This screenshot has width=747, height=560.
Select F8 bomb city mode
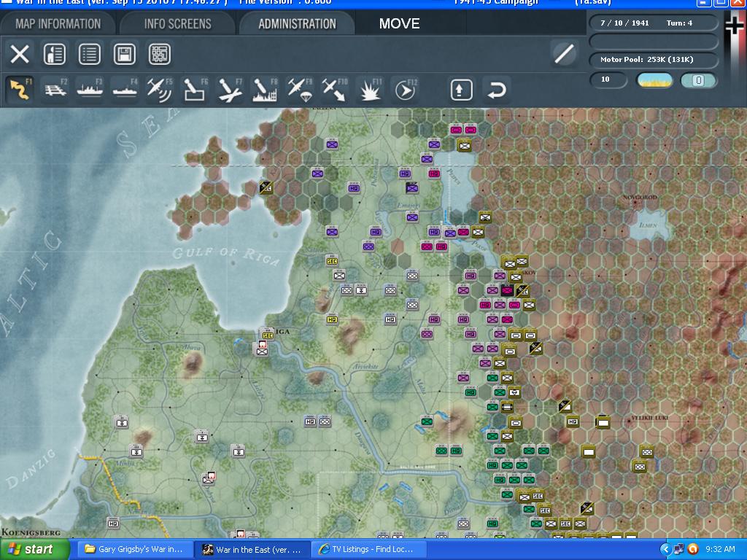[x=264, y=90]
